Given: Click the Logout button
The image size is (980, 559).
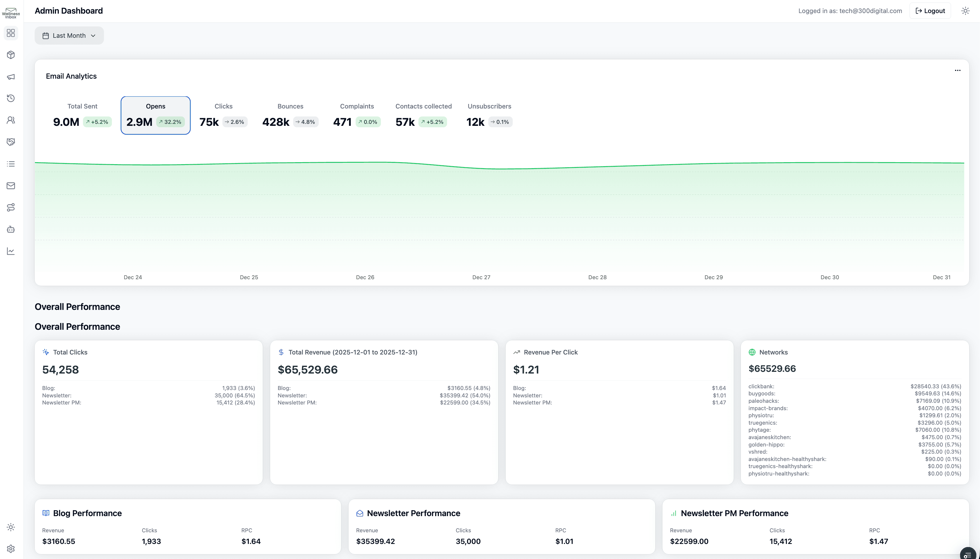Looking at the screenshot, I should 930,10.
